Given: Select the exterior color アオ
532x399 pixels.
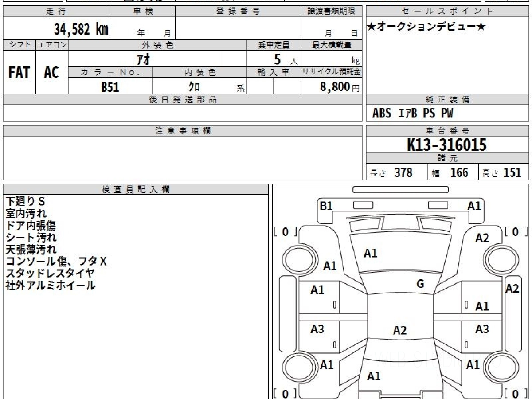Looking at the screenshot, I should [143, 59].
